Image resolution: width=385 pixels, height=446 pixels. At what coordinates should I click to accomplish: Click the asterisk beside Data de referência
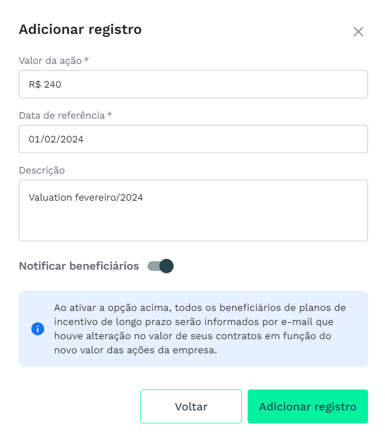click(x=109, y=114)
